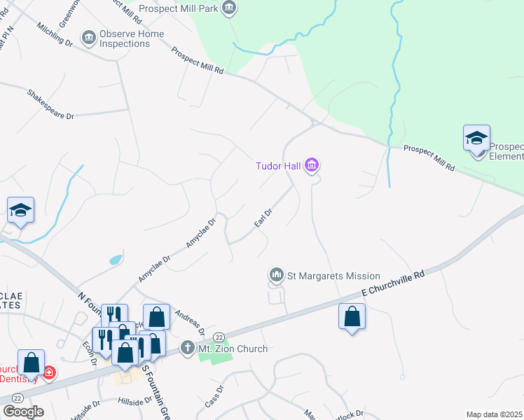Click the Tudor Hall museum marker
524x420 pixels.
tap(312, 165)
